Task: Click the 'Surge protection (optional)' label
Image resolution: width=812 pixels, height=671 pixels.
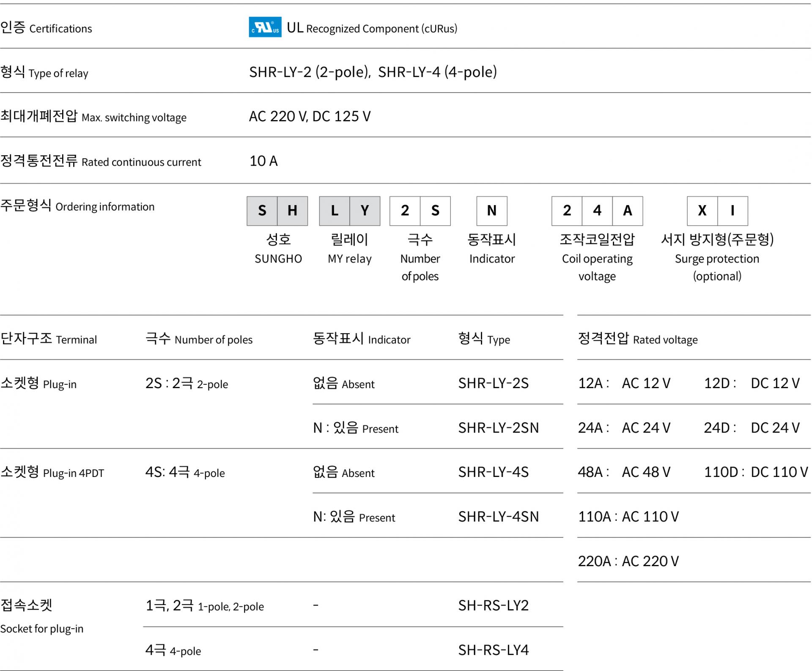Action: (x=717, y=267)
